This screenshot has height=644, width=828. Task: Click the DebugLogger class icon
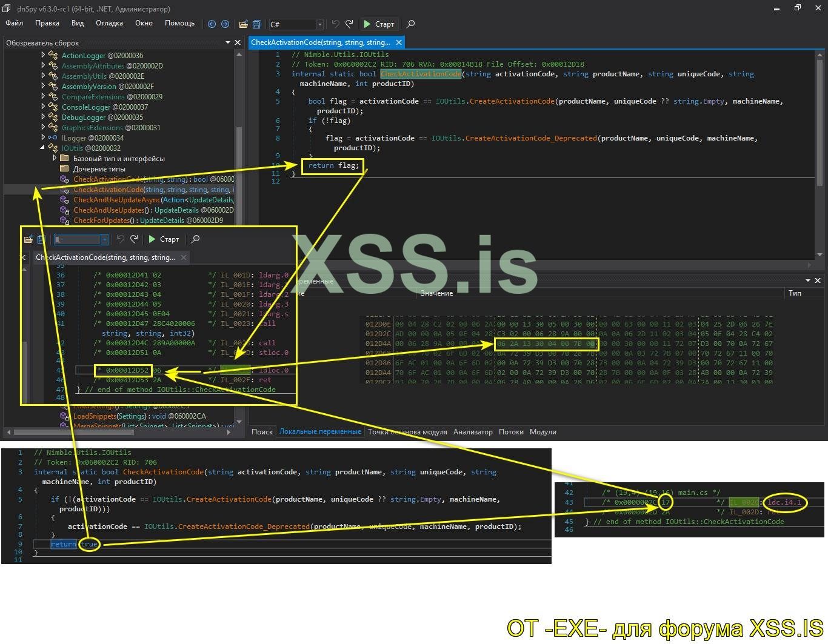[53, 117]
